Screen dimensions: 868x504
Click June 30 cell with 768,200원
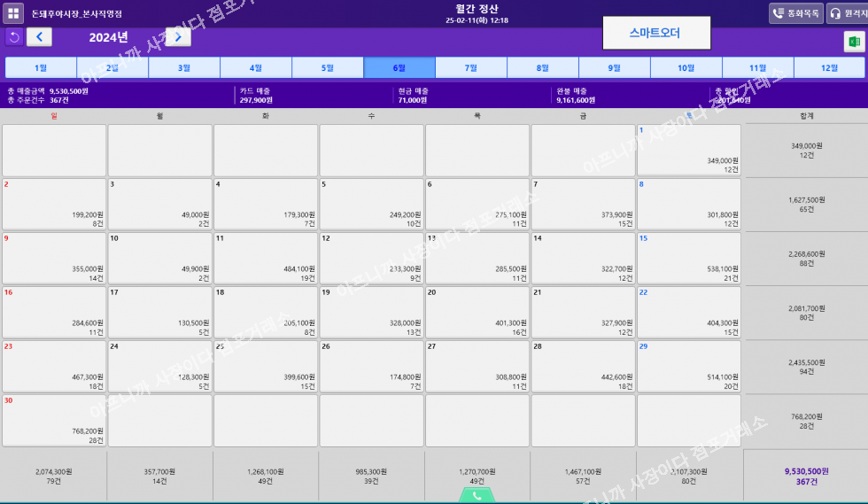[53, 420]
